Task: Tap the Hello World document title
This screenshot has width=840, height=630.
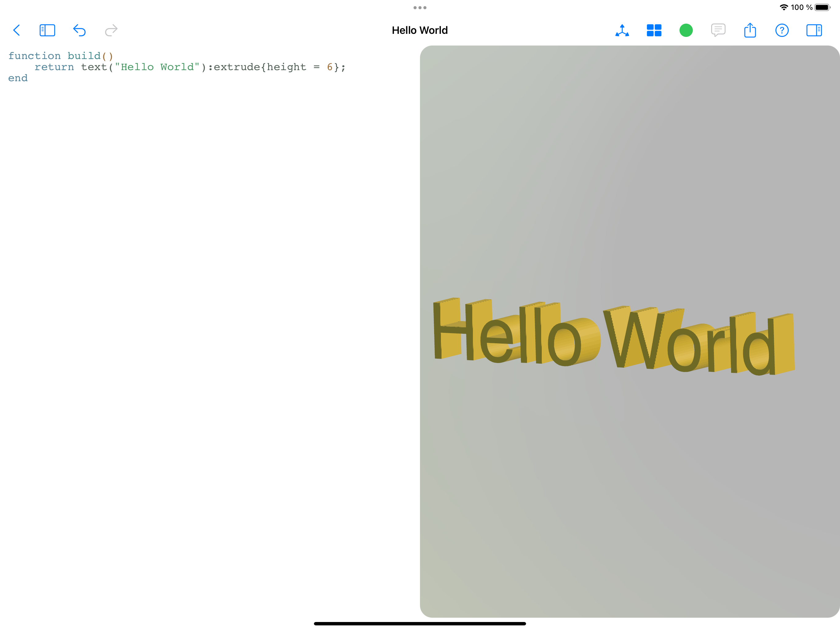Action: pos(420,30)
